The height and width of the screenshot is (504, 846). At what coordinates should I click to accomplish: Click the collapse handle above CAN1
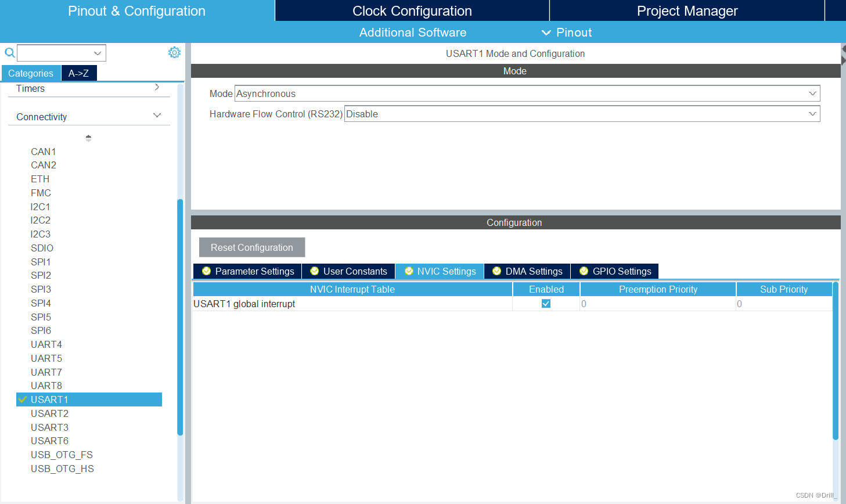pyautogui.click(x=88, y=138)
